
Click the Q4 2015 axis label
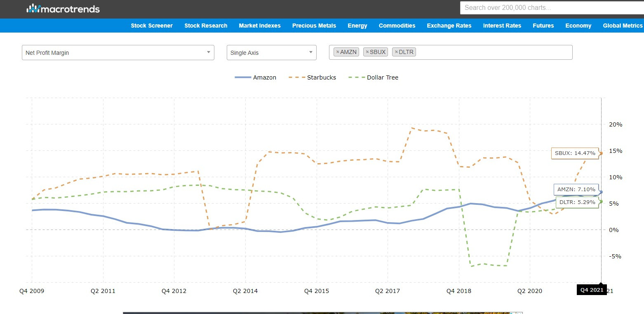(317, 291)
